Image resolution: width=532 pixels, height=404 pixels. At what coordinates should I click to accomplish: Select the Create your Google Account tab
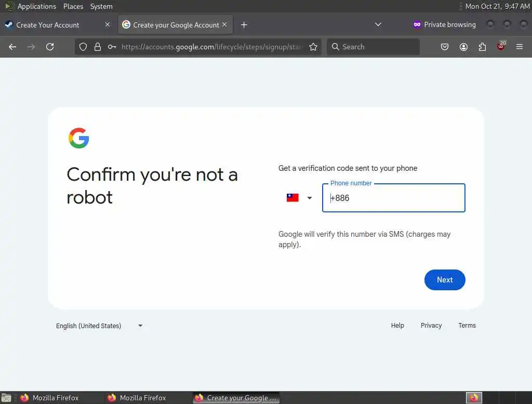click(x=175, y=25)
